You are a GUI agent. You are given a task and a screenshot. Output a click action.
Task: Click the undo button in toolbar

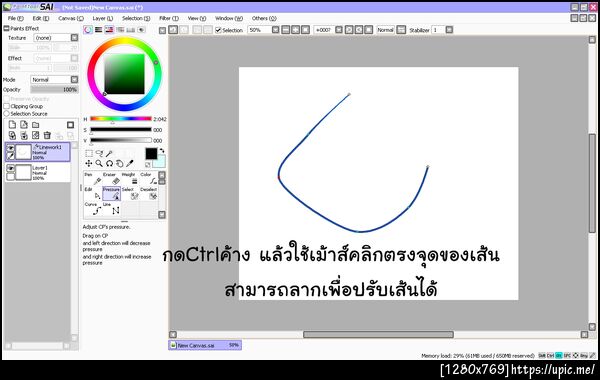coord(173,29)
